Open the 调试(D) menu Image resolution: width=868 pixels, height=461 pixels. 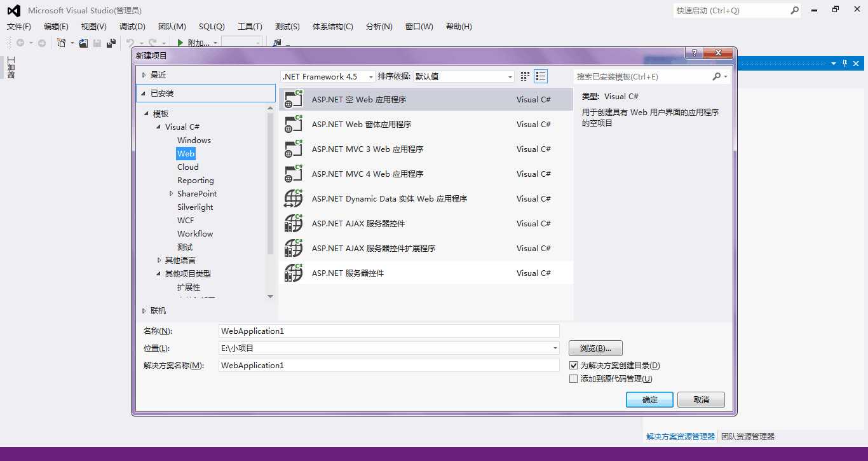click(x=132, y=27)
